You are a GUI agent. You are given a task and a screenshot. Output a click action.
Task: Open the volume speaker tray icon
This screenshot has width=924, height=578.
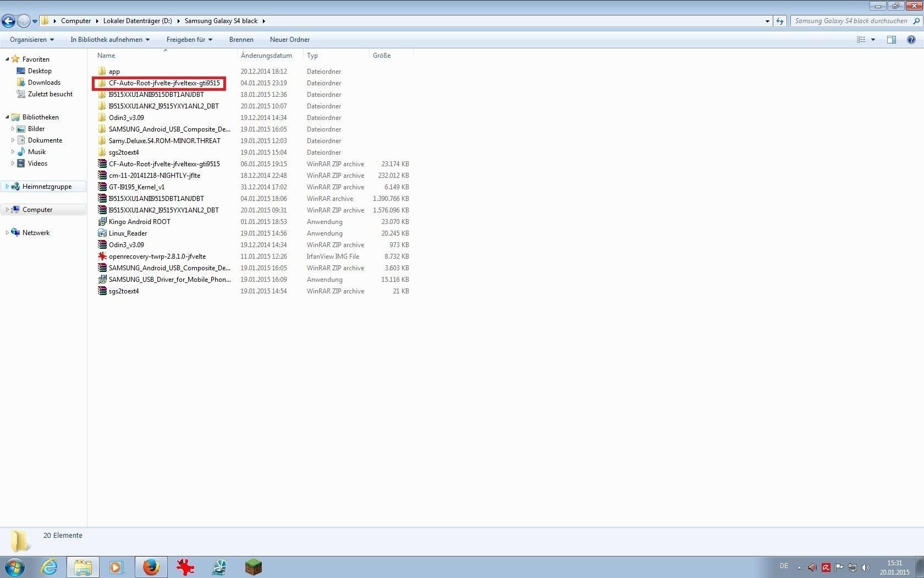(865, 568)
